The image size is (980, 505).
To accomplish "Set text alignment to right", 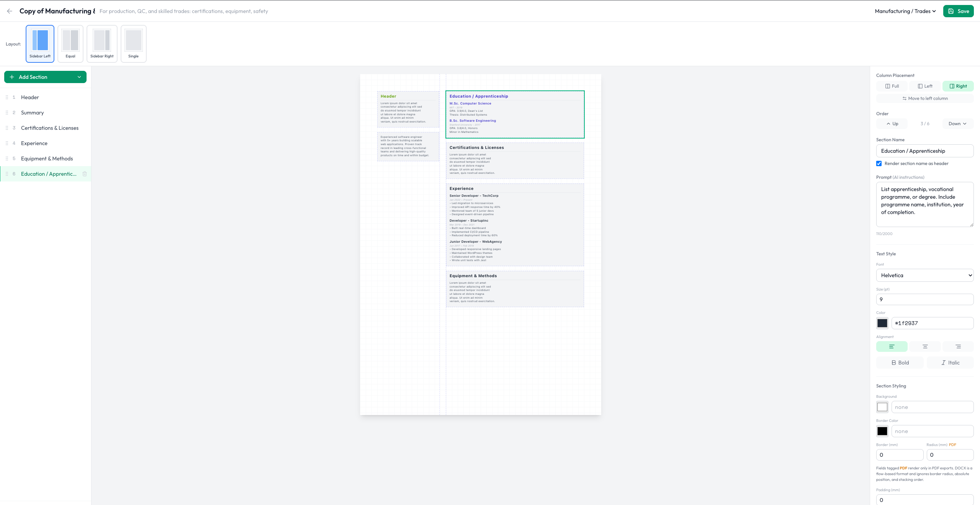I will 958,346.
